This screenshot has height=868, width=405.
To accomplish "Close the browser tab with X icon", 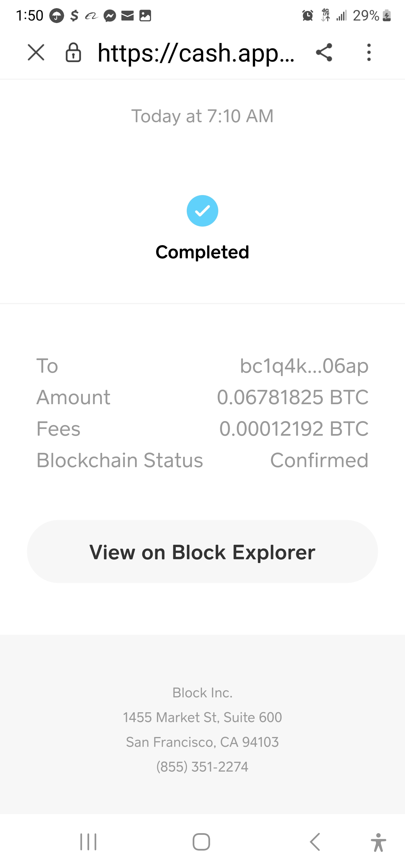I will [36, 53].
